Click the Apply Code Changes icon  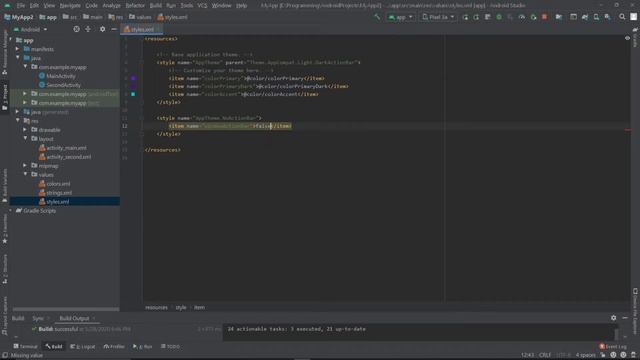487,17
